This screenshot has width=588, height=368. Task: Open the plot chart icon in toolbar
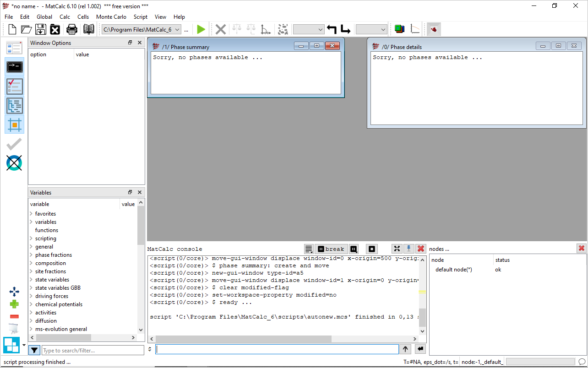click(x=415, y=29)
